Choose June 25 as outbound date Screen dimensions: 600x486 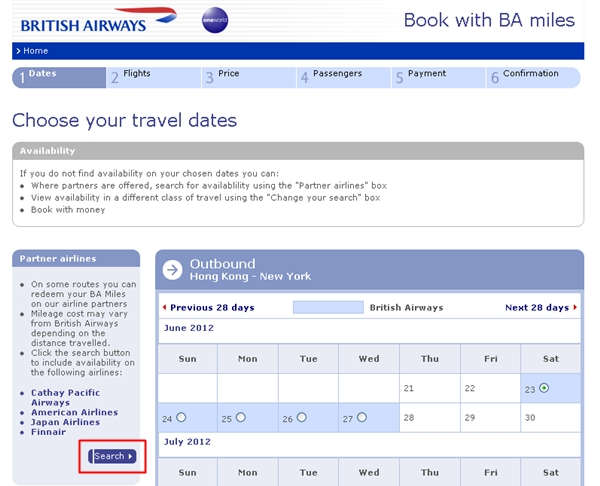click(240, 417)
